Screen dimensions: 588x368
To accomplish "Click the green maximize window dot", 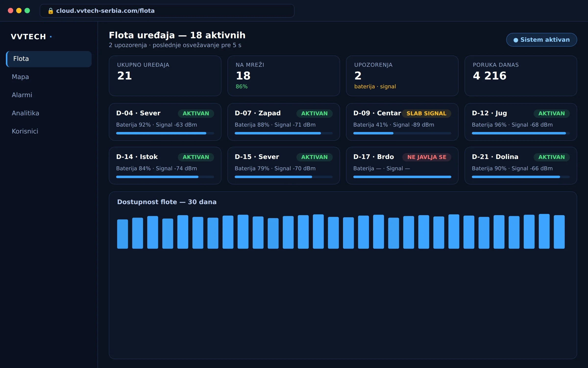I will coord(27,11).
